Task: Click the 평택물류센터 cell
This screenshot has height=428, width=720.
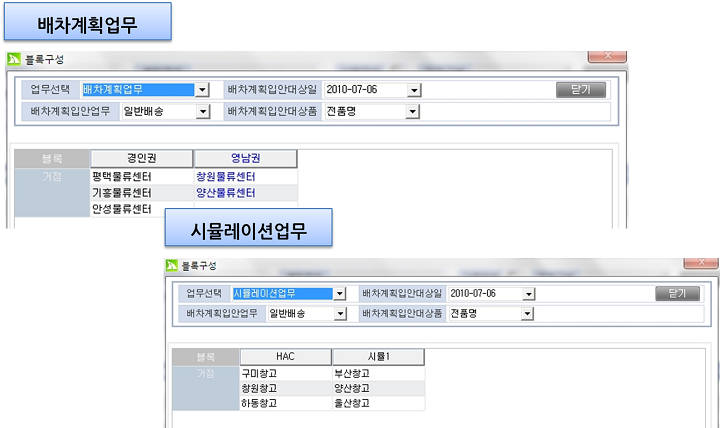Action: [142, 177]
